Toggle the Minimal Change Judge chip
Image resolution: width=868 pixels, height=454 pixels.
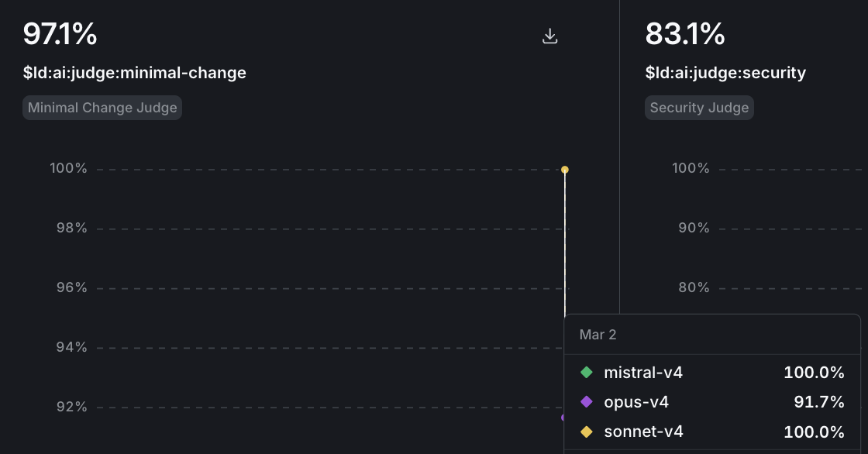[x=102, y=107]
